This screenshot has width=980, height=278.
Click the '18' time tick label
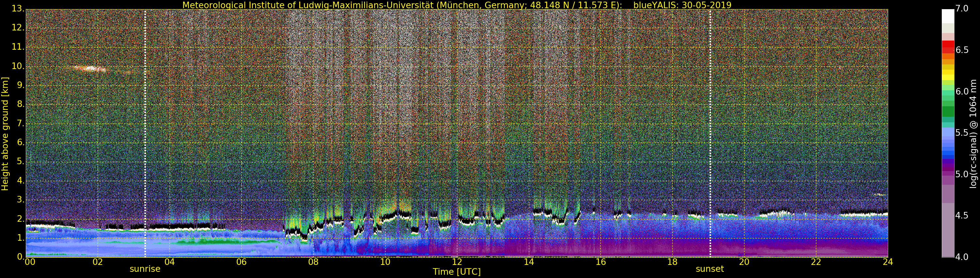[x=673, y=262]
